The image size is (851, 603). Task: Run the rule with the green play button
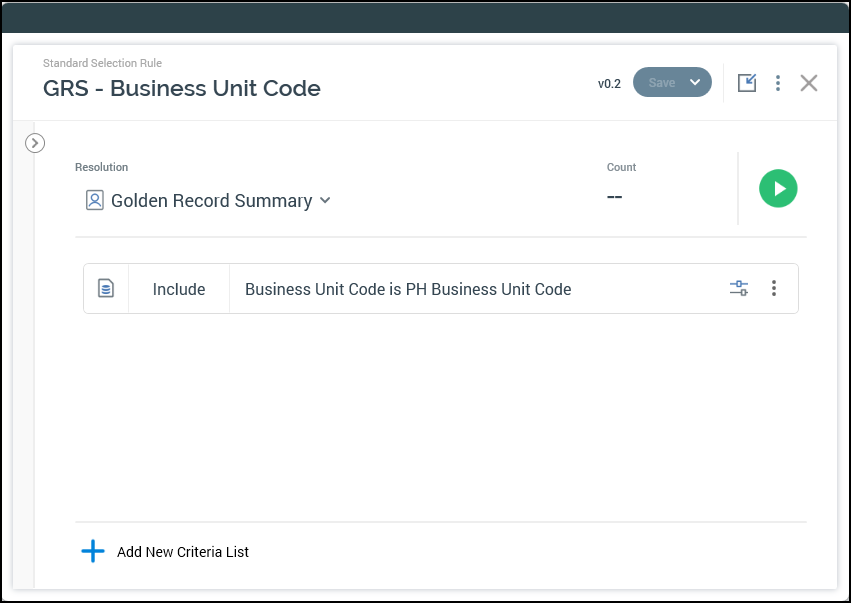tap(778, 188)
